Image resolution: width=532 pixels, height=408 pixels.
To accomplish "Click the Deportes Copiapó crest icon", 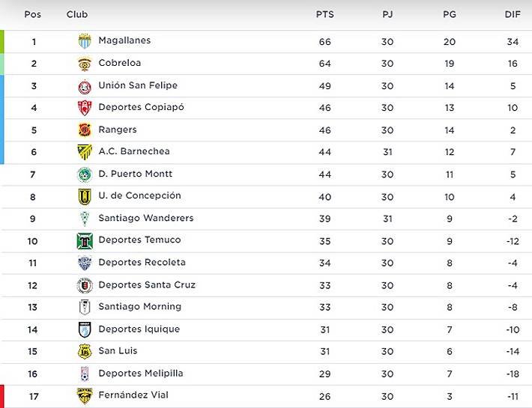I will click(85, 108).
